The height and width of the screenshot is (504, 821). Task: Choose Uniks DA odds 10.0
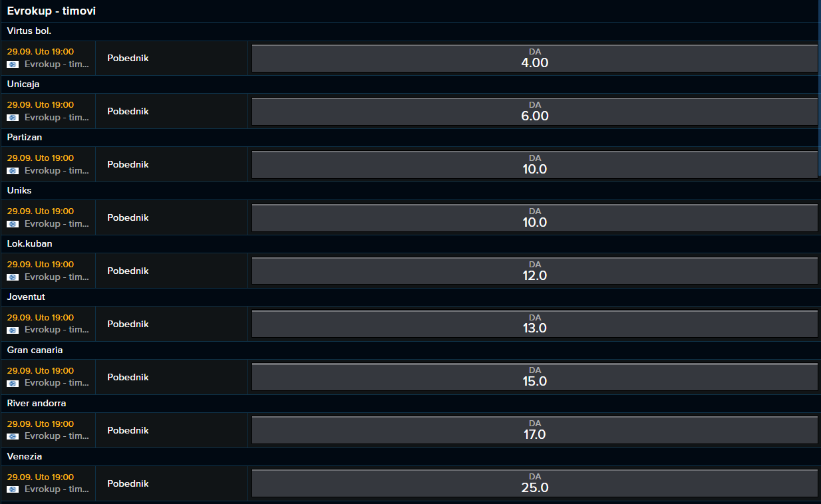coord(535,218)
